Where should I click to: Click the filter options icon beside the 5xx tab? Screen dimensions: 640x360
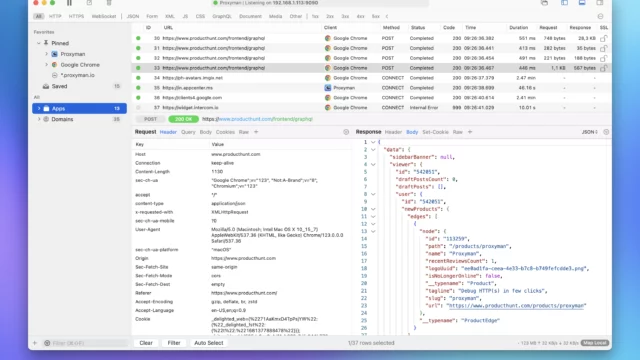600,16
